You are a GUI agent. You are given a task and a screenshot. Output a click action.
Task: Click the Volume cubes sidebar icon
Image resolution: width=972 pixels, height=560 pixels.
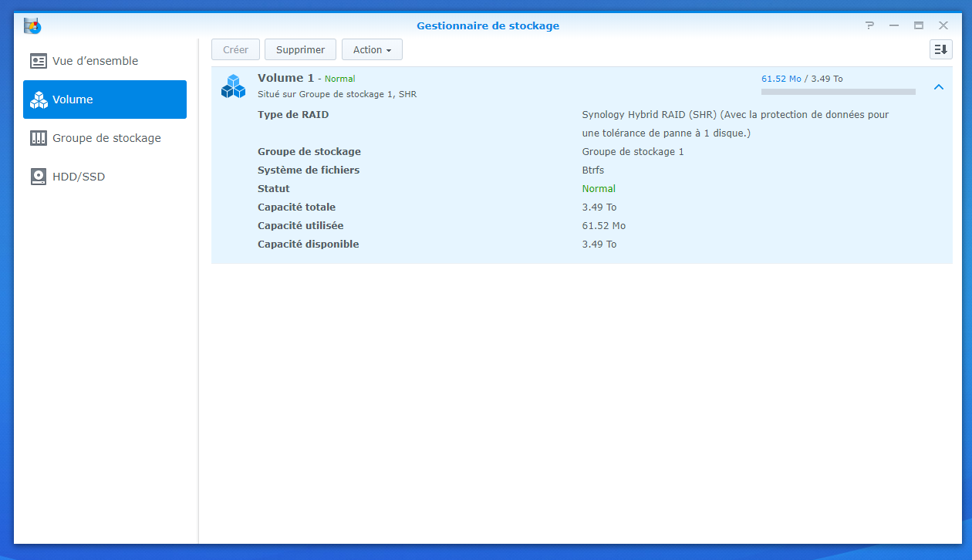coord(39,100)
